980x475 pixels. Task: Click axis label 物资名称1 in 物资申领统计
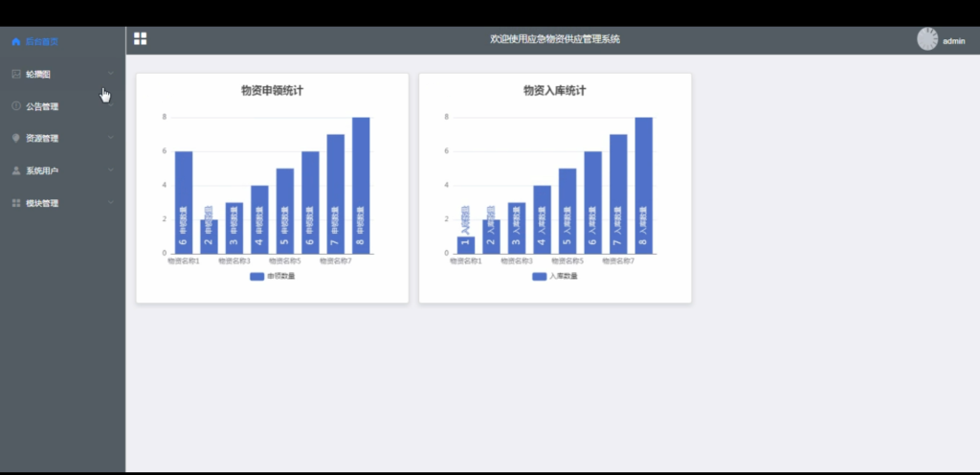click(184, 260)
